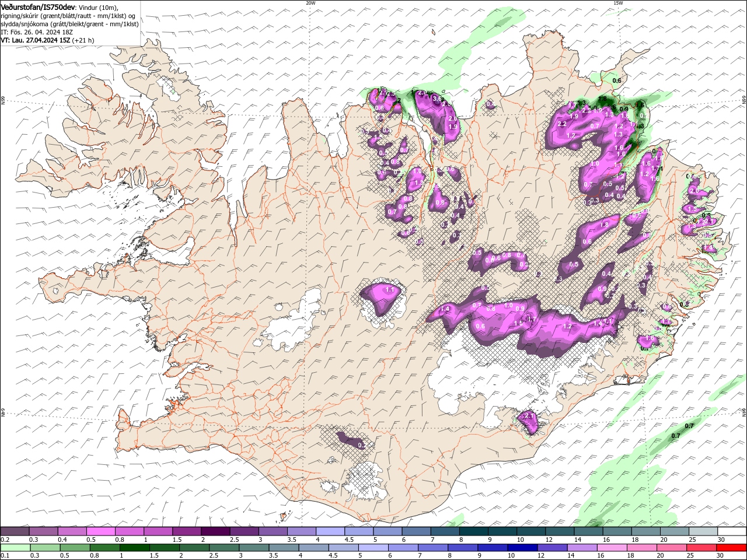The height and width of the screenshot is (560, 747).
Task: Select lower legend swatch between 10 and 12
Action: click(522, 548)
